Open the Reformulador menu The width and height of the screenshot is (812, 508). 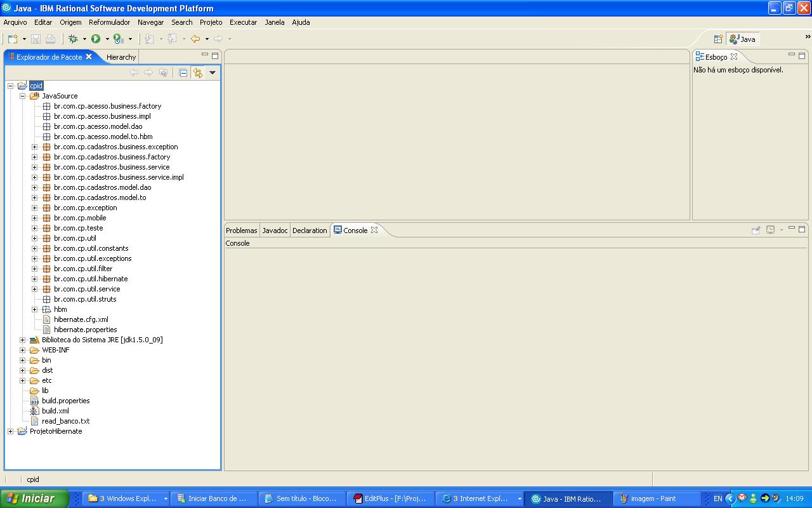(x=110, y=22)
